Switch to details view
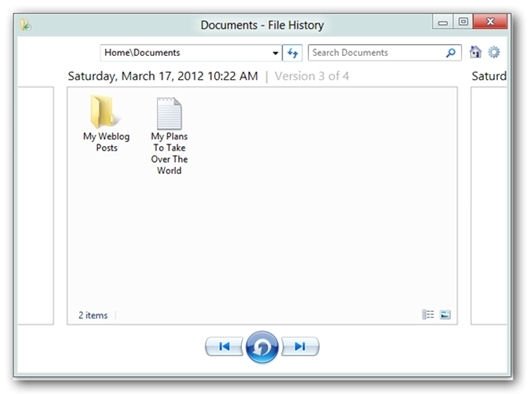Screen dimensions: 528x394 click(x=428, y=315)
